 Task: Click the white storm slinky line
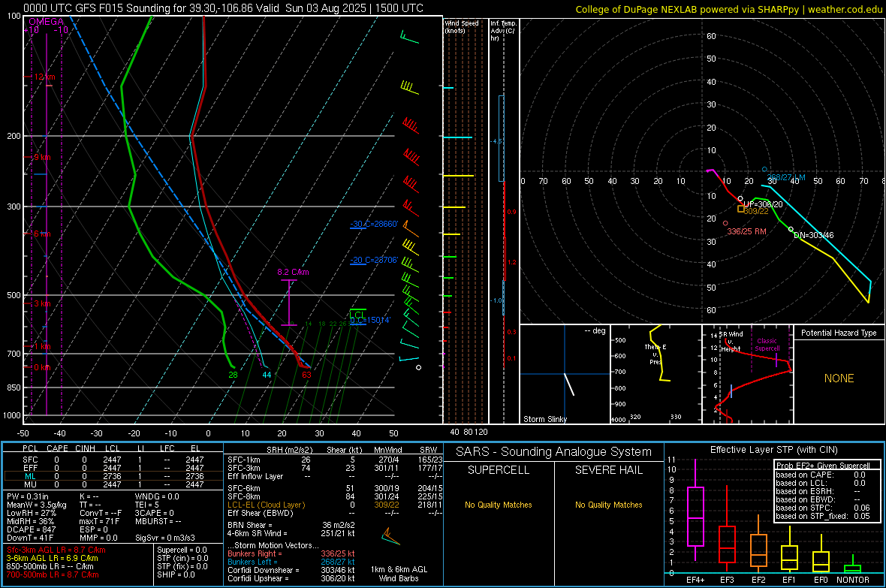(569, 384)
